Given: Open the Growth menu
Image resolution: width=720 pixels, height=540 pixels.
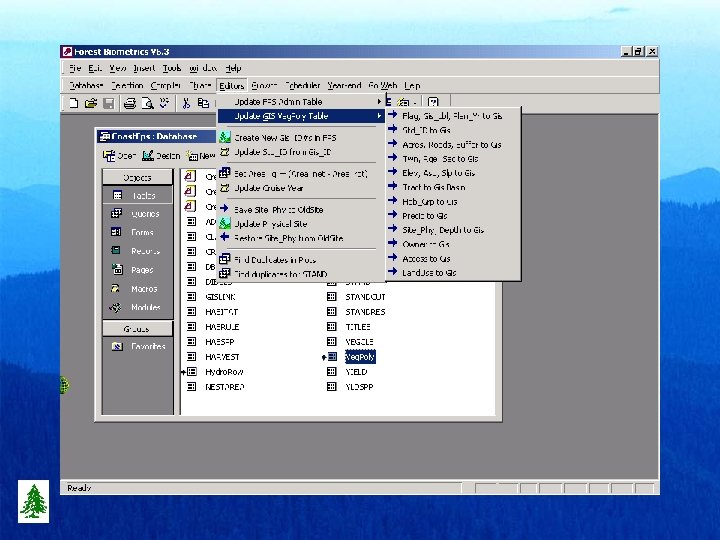Looking at the screenshot, I should pyautogui.click(x=264, y=85).
